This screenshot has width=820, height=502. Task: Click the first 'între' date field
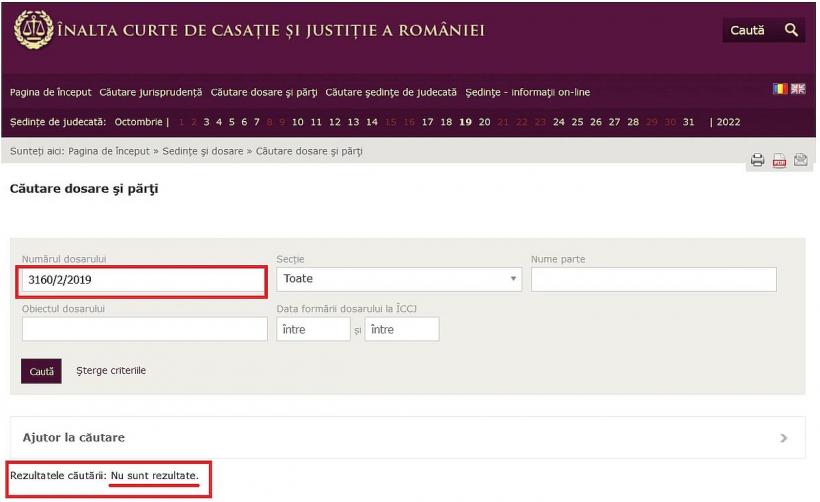coord(313,329)
